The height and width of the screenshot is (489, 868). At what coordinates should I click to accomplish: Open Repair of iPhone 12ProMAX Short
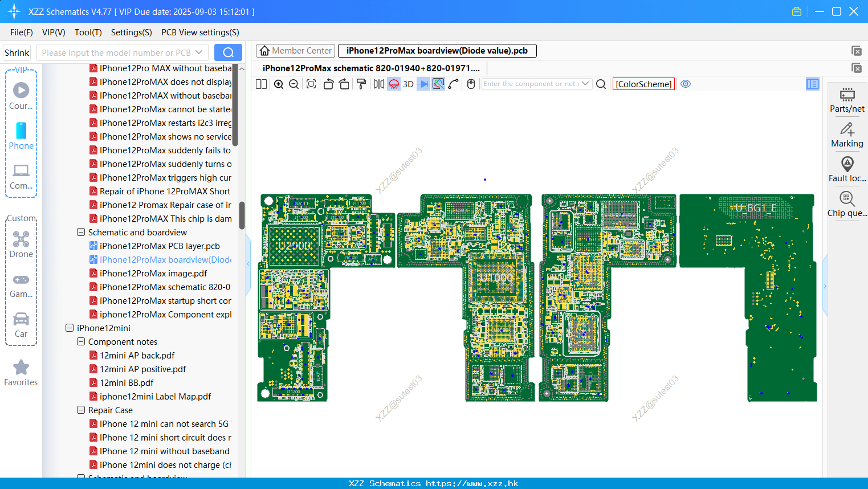(x=165, y=191)
